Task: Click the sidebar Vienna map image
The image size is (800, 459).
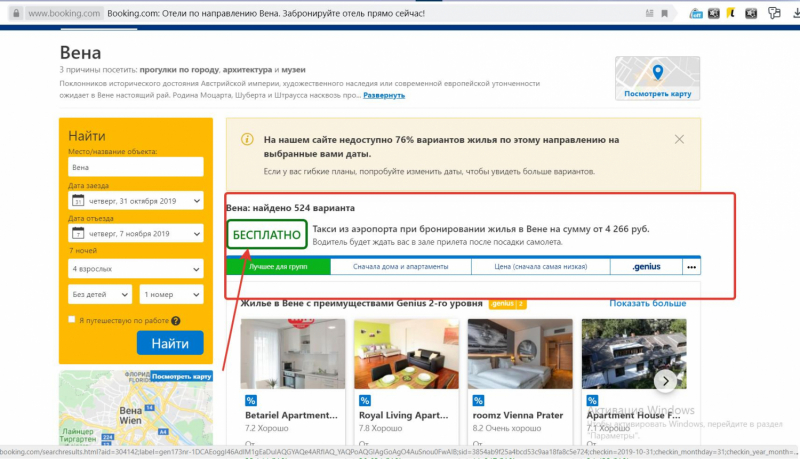Action: pos(136,408)
